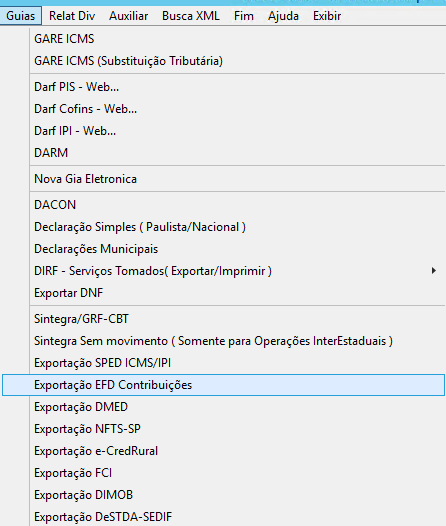
Task: Choose Exportação EFD Contribuições
Action: coord(223,385)
